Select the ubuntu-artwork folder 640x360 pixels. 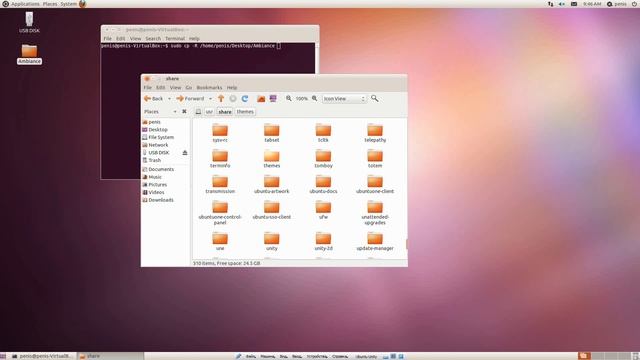(x=271, y=184)
